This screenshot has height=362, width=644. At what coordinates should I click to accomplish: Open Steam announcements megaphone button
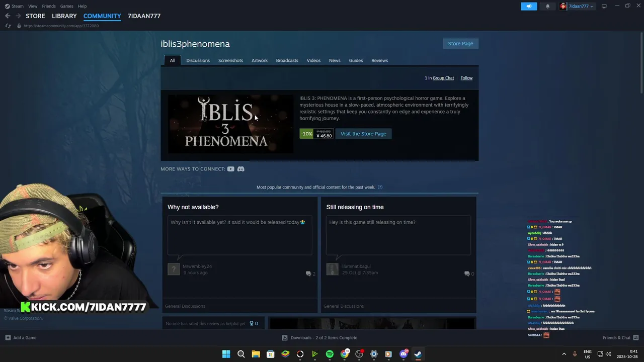529,6
